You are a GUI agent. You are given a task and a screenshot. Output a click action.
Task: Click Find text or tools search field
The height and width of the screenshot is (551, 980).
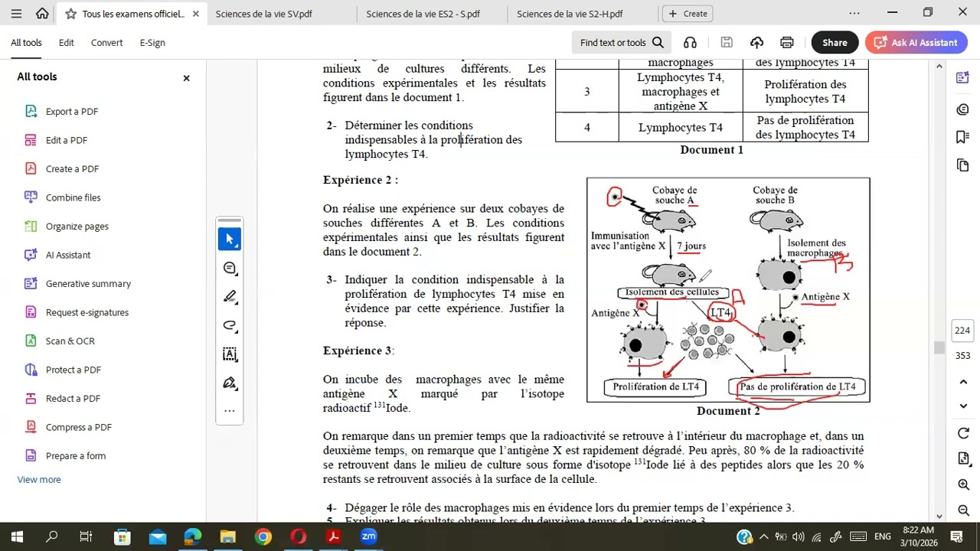click(622, 43)
